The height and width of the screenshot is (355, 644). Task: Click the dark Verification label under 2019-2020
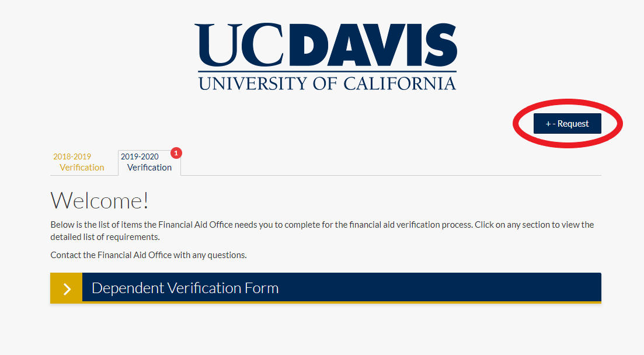(149, 168)
